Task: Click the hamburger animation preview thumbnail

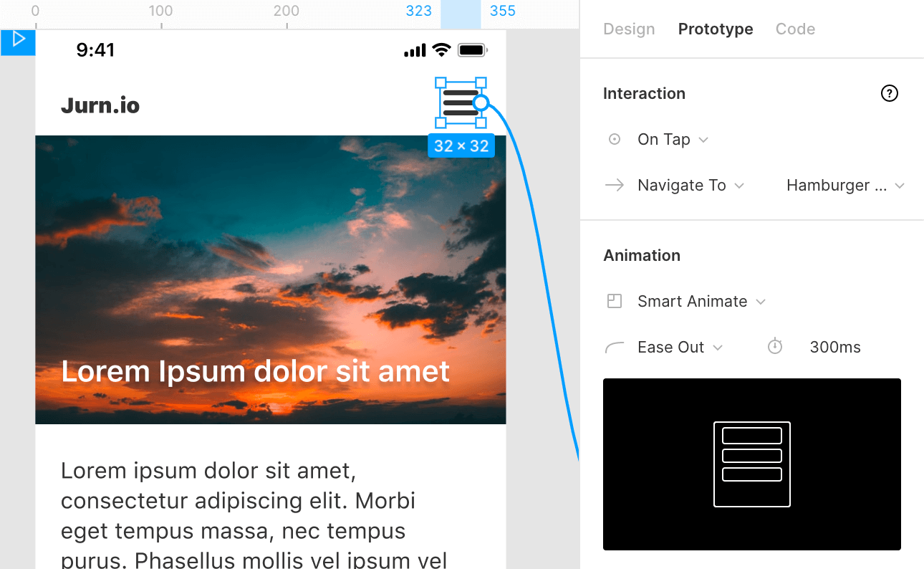Action: click(751, 464)
